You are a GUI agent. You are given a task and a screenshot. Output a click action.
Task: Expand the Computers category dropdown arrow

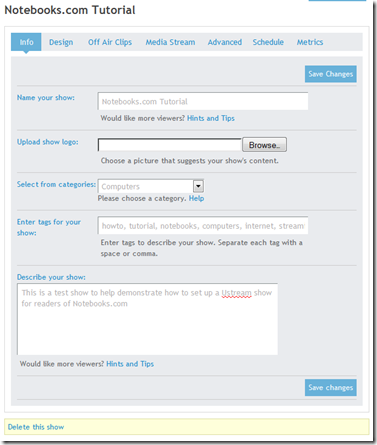(198, 186)
